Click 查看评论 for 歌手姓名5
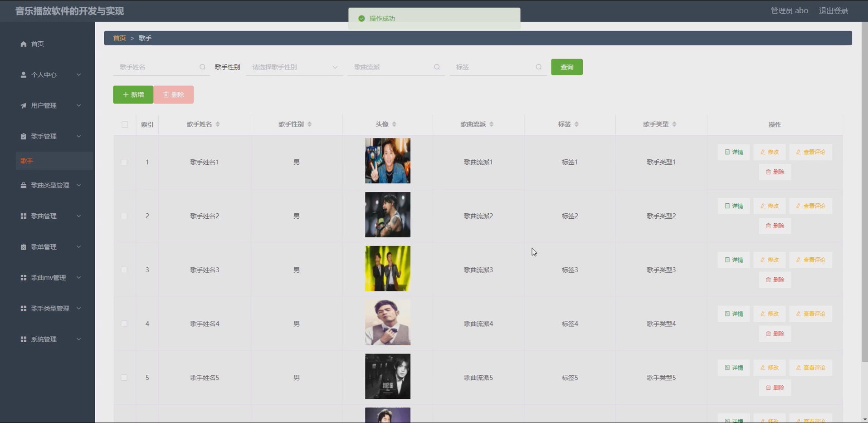The image size is (868, 423). pos(810,368)
